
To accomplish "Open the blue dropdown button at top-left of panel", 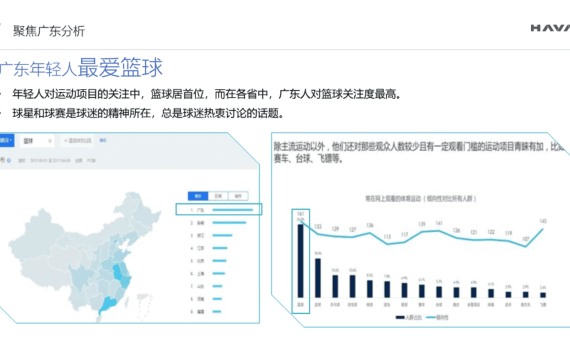I will click(7, 140).
